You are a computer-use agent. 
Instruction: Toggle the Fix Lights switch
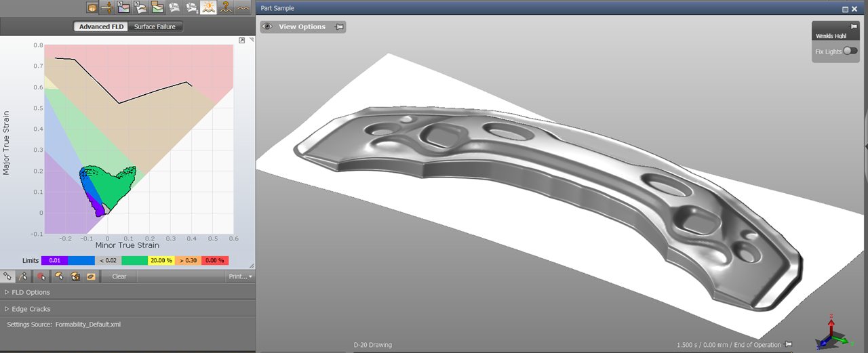850,51
